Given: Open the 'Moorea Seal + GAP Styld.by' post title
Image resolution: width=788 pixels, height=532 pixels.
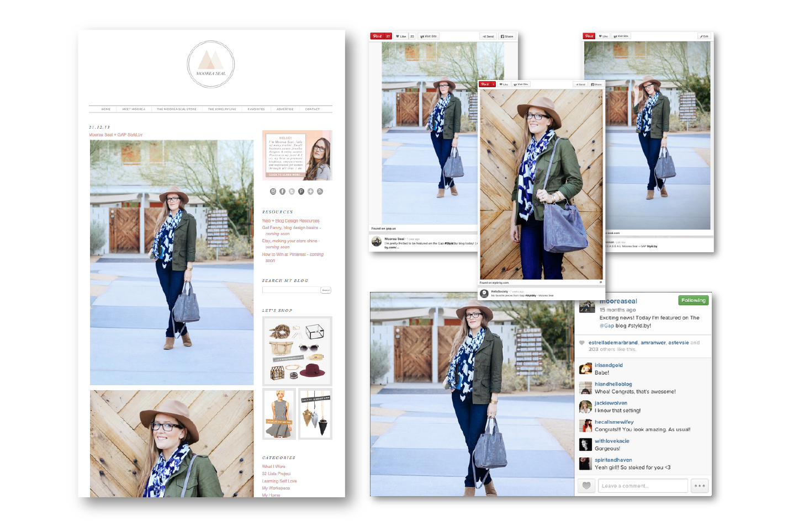Looking at the screenshot, I should [x=116, y=135].
